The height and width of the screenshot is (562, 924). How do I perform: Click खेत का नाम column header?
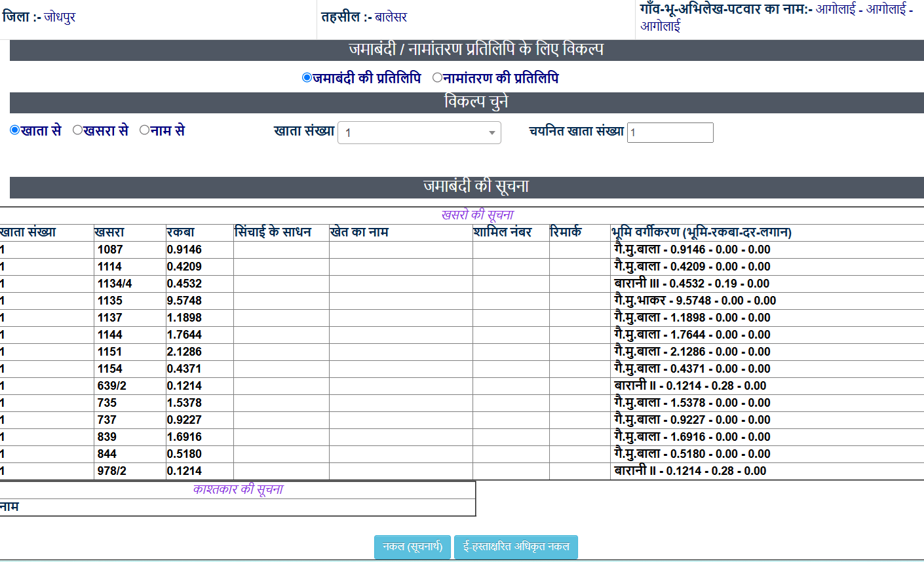pos(359,233)
